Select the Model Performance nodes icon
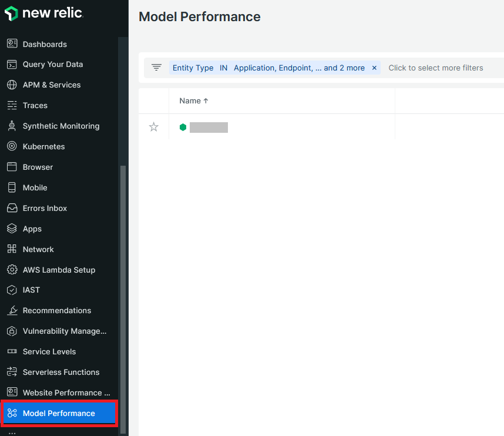This screenshot has width=504, height=436. coord(12,413)
